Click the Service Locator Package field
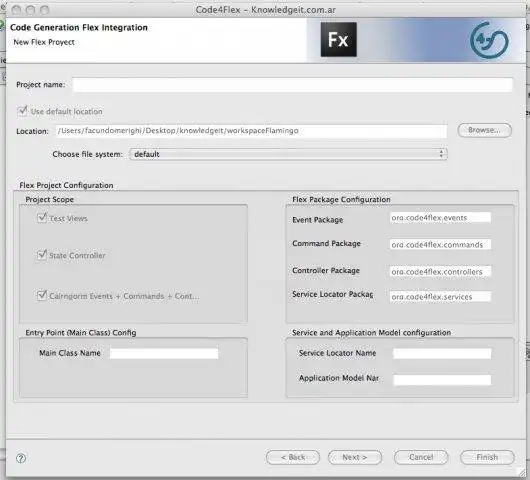This screenshot has height=480, width=530. (440, 296)
